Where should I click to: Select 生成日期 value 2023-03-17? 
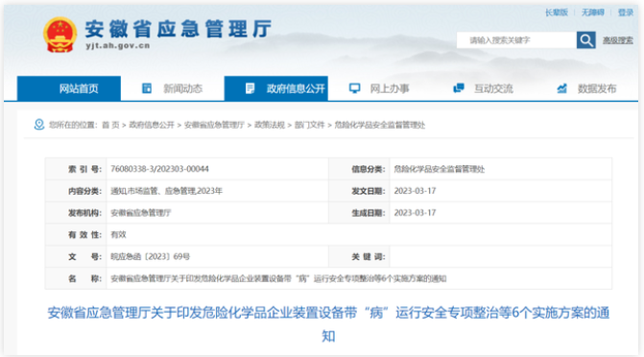coord(415,213)
